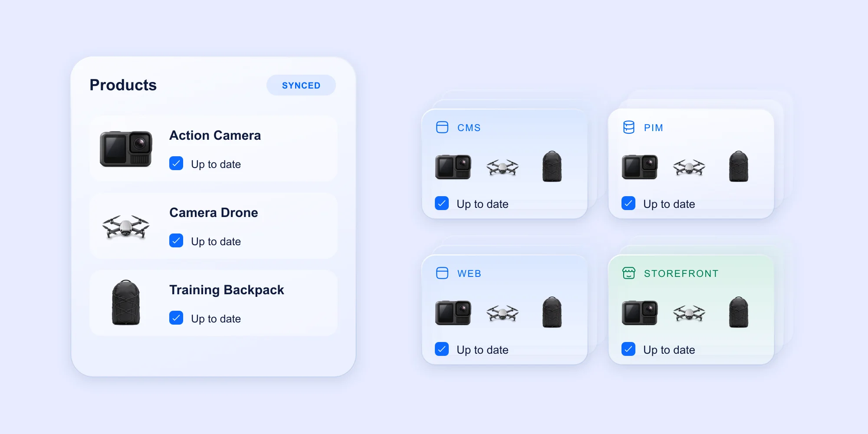The width and height of the screenshot is (868, 434).
Task: Toggle the Action Camera up to date checkbox
Action: pyautogui.click(x=176, y=164)
